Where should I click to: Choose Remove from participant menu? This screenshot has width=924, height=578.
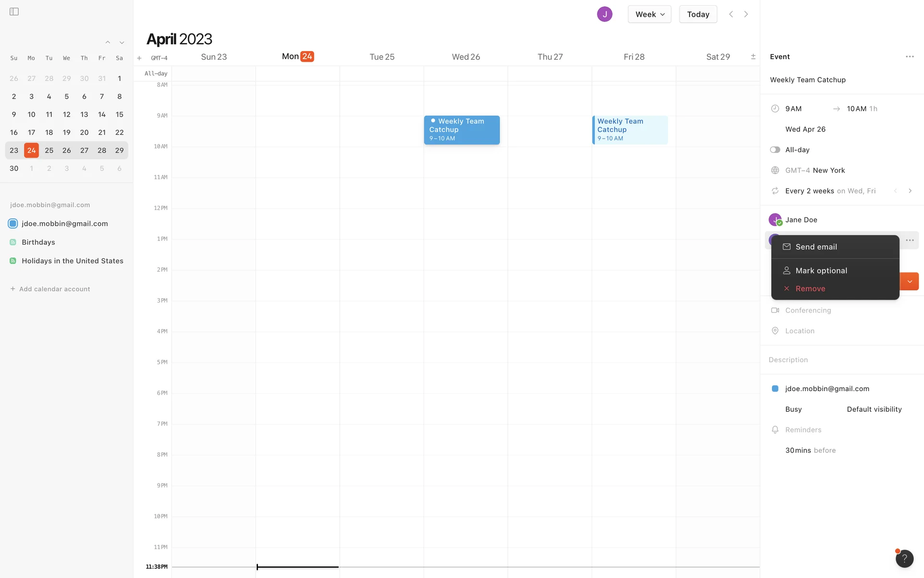810,289
